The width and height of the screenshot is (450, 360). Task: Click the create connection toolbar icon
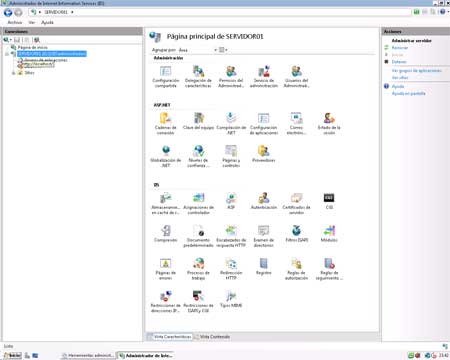pyautogui.click(x=6, y=40)
